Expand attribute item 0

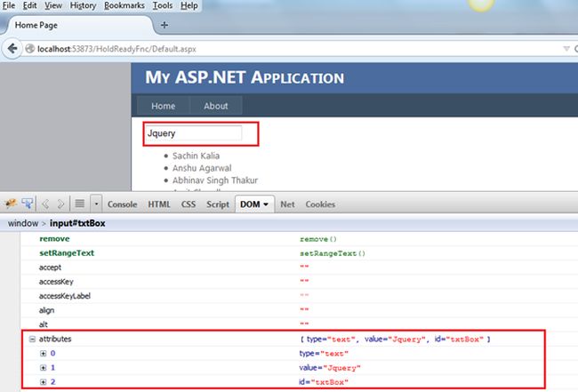[x=43, y=353]
